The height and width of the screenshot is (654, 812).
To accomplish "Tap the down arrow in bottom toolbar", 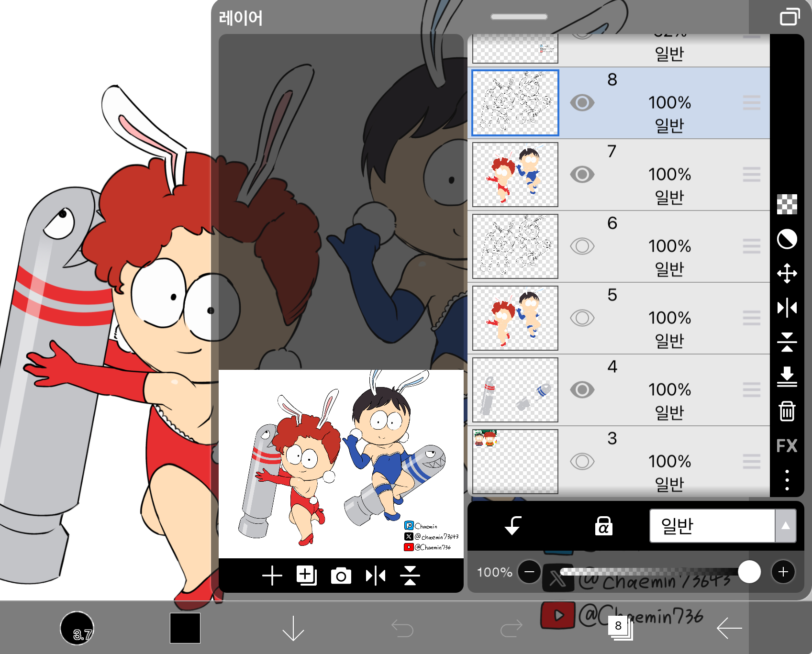I will [x=293, y=628].
